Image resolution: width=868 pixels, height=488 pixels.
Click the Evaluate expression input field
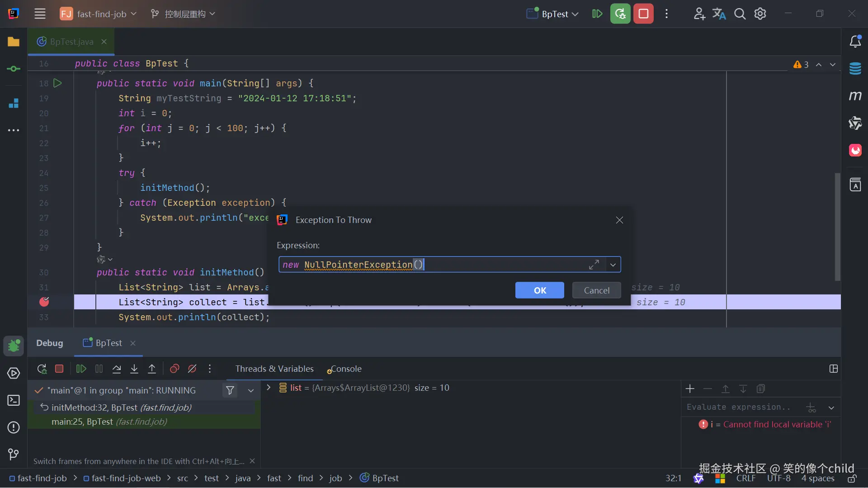coord(741,407)
